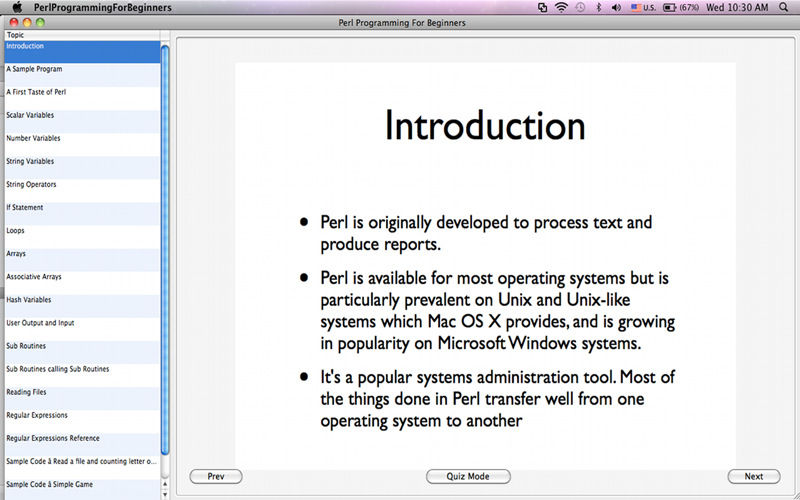800x500 pixels.
Task: Open the PerlProgrammingForBeginners app menu
Action: click(103, 8)
